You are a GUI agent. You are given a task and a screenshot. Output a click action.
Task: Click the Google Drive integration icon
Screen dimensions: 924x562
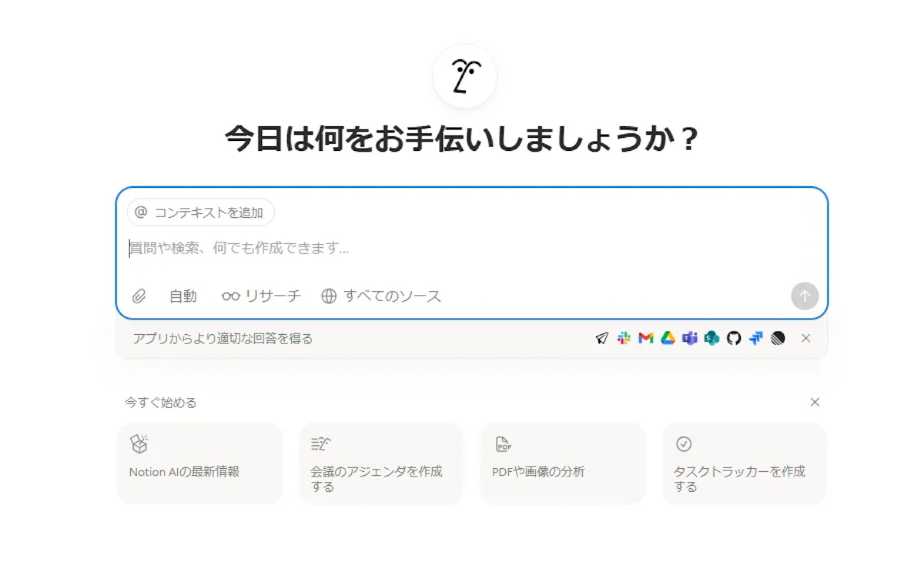(667, 338)
